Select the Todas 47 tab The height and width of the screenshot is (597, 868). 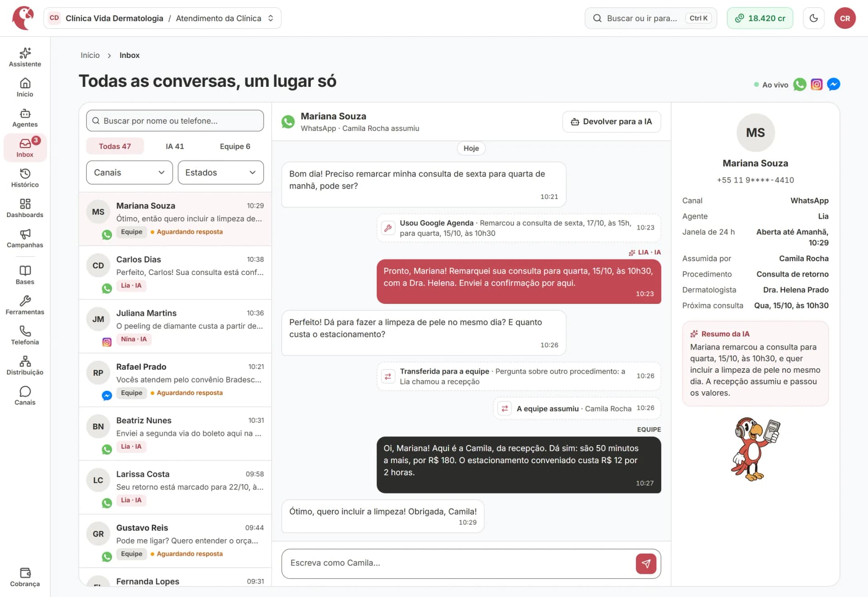[x=115, y=146]
